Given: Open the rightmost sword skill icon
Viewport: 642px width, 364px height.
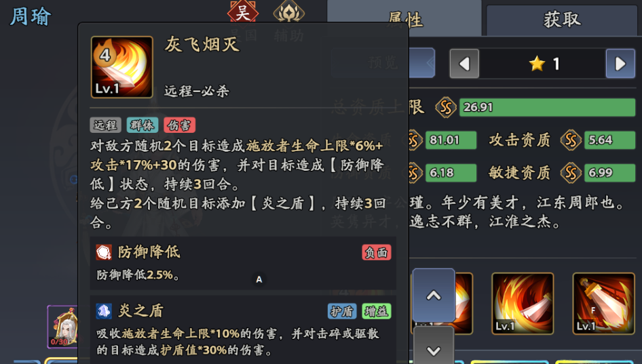Looking at the screenshot, I should point(603,304).
